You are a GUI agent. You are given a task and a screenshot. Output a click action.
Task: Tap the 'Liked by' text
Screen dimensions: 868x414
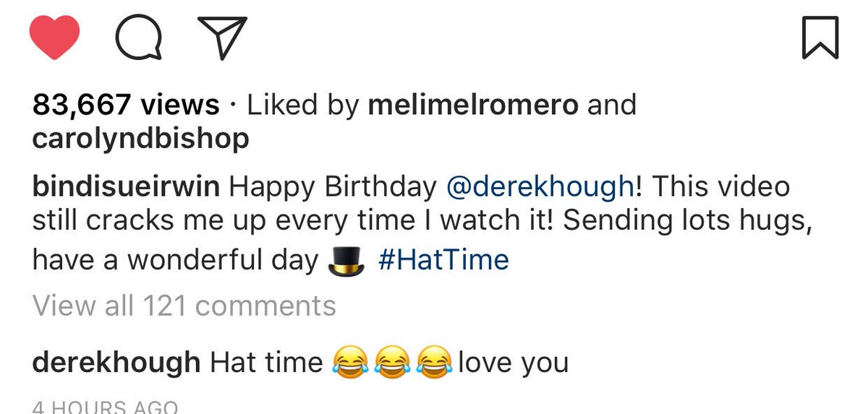tap(303, 106)
